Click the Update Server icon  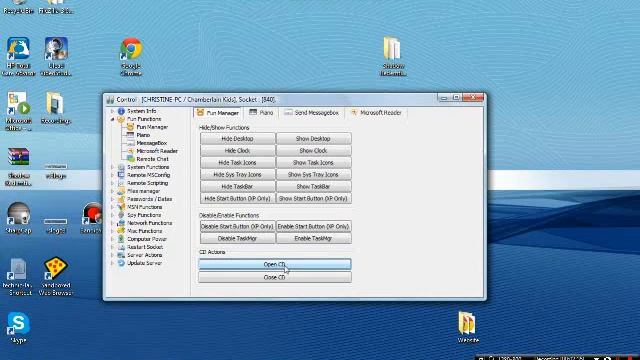pyautogui.click(x=121, y=263)
